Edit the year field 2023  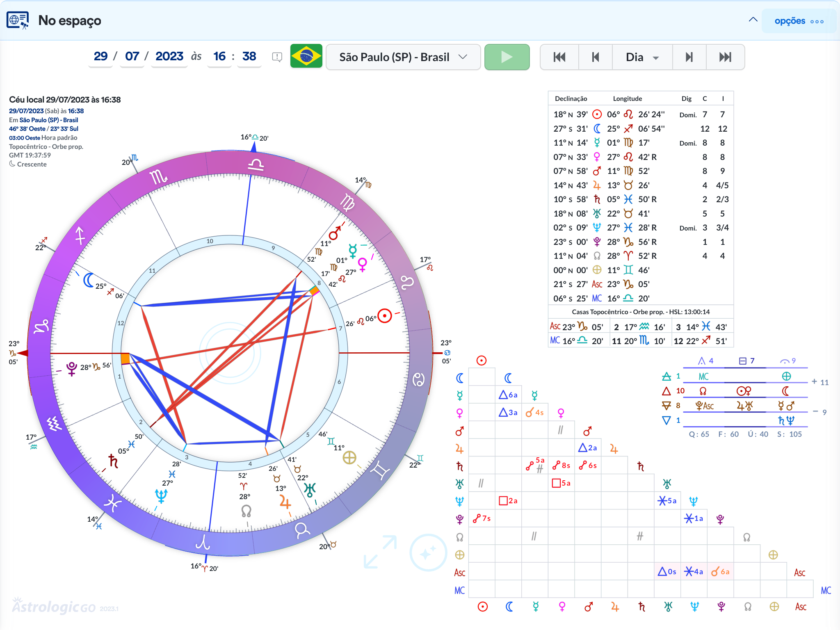[169, 56]
